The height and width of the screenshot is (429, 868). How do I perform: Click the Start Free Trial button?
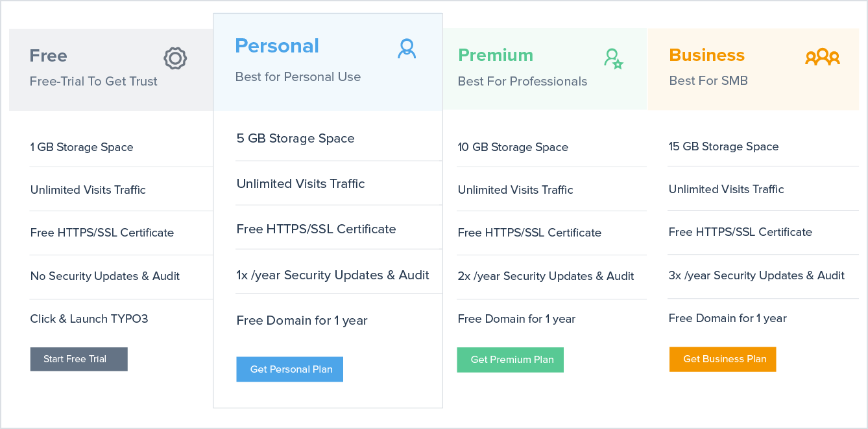click(78, 359)
